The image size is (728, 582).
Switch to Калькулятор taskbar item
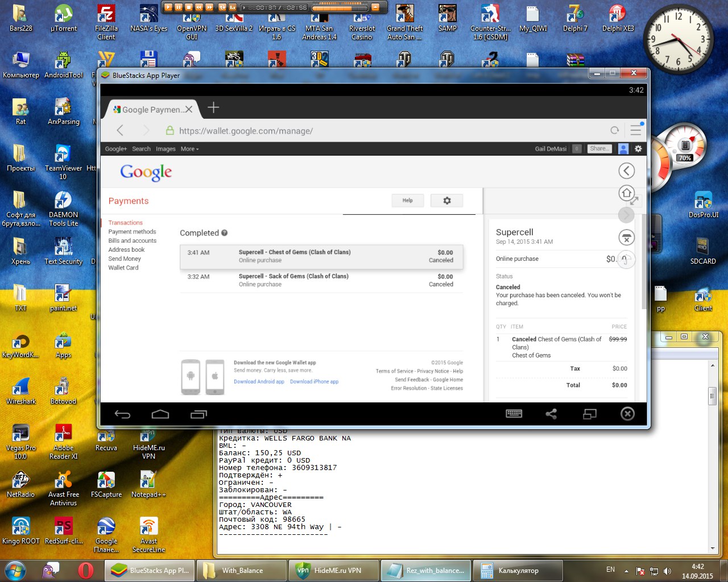coord(518,570)
